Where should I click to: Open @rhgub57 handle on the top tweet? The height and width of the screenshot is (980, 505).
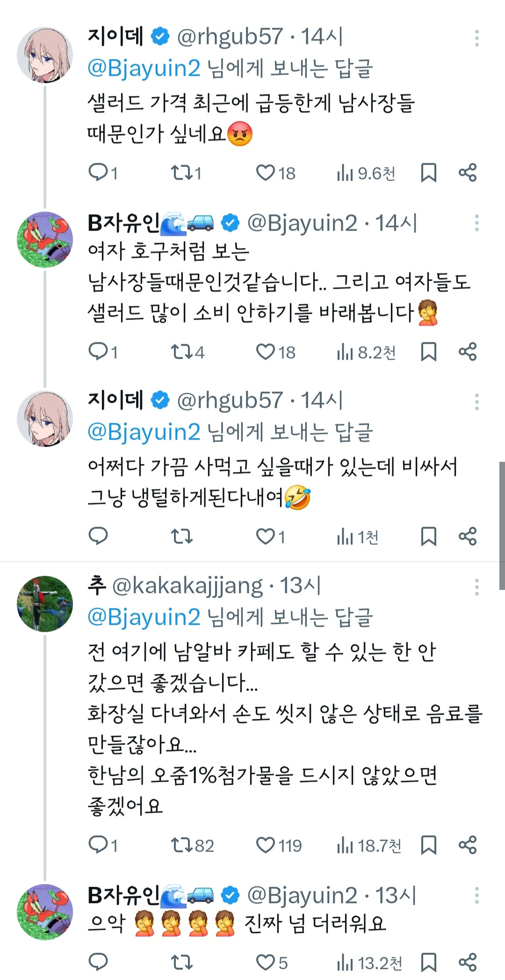[230, 37]
